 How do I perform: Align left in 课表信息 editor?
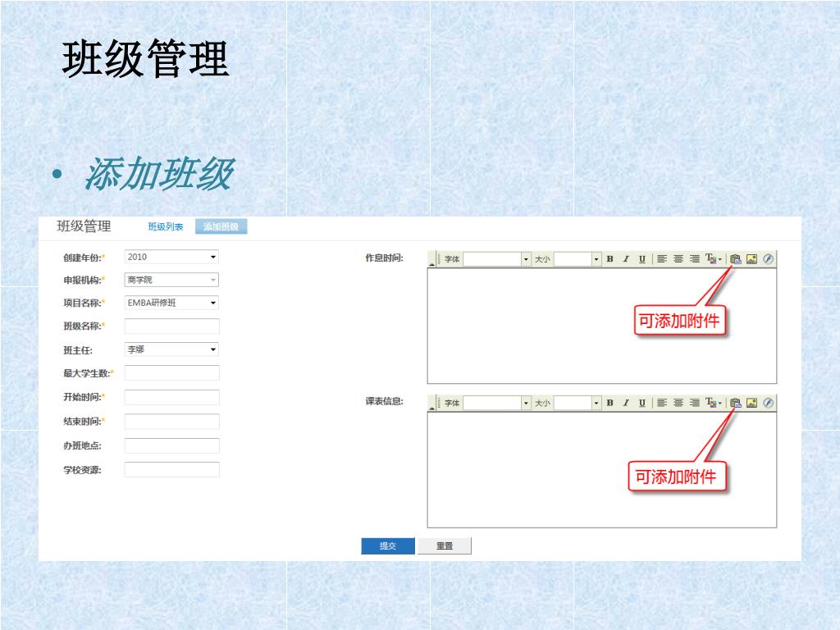click(662, 403)
